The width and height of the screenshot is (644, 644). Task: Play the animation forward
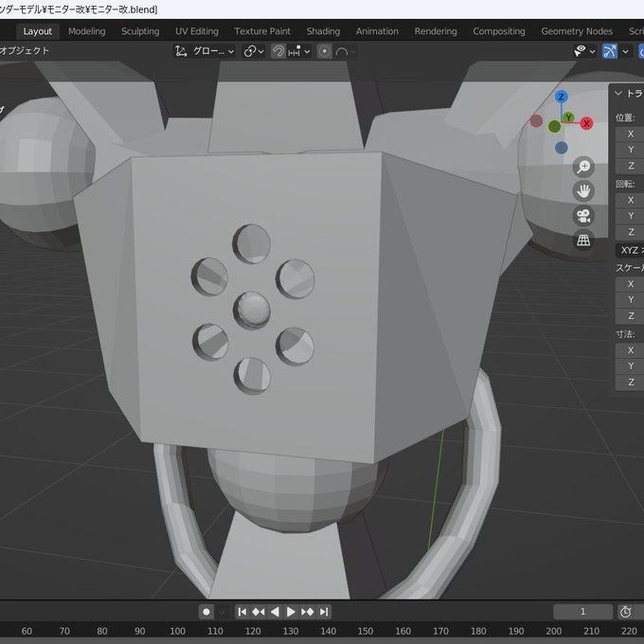291,612
